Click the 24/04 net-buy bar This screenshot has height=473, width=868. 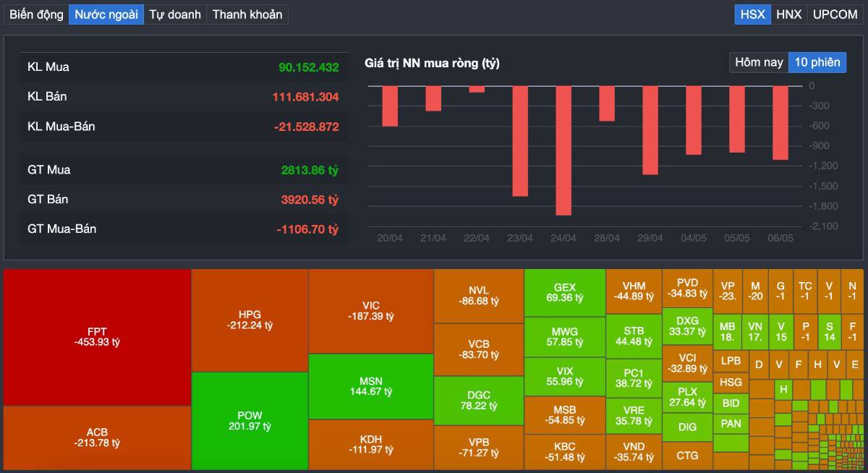[563, 150]
